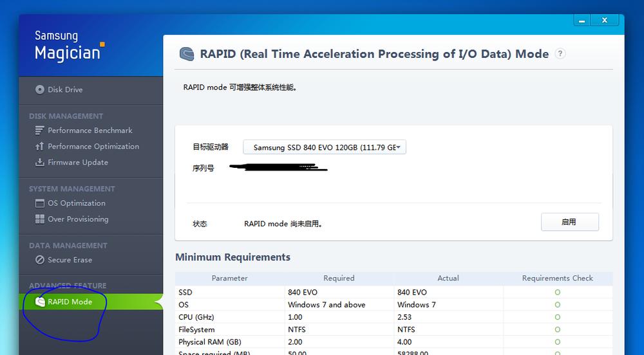Click the actual CPU value 2.53
Screen dimensions: 644x355
pos(404,317)
